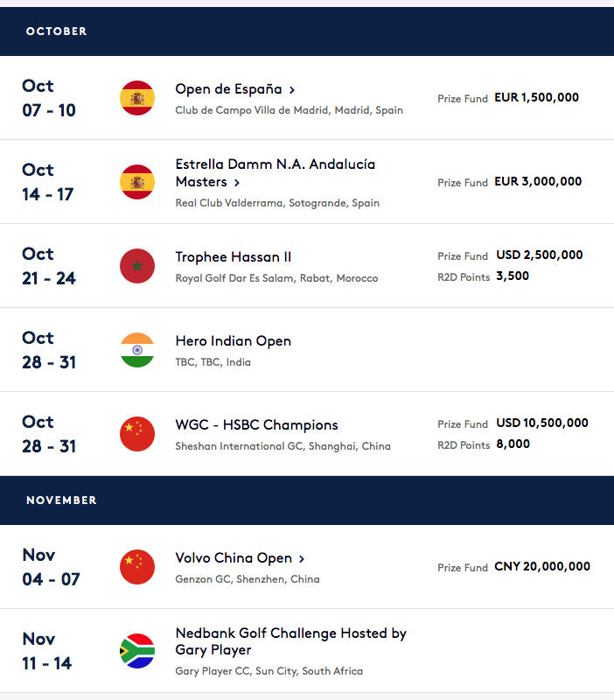Open Nedbank Golf Challenge Hosted by Gary Player

click(291, 641)
